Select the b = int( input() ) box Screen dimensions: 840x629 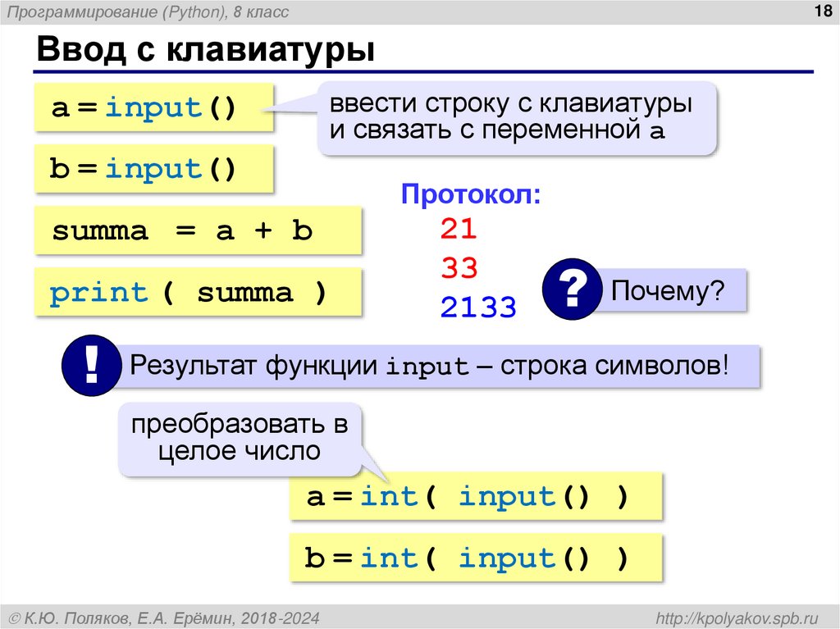pos(476,558)
